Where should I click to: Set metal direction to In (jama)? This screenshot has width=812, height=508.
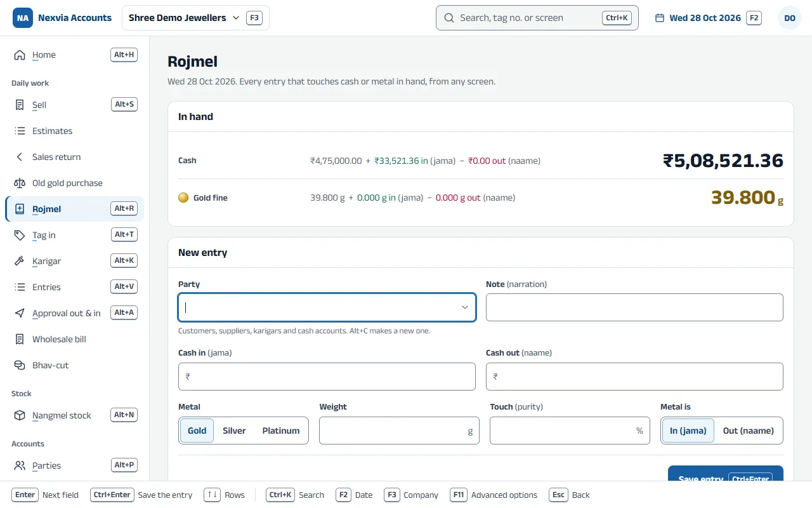(688, 431)
